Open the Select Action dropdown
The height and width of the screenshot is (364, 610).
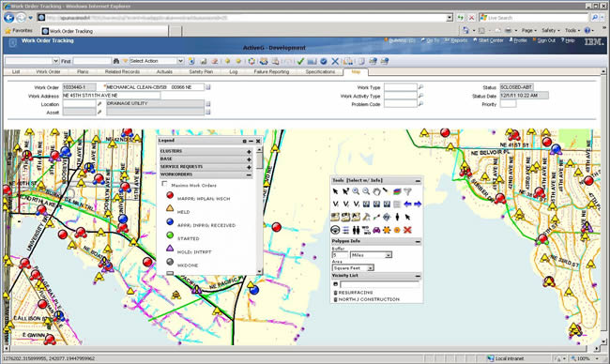point(180,61)
